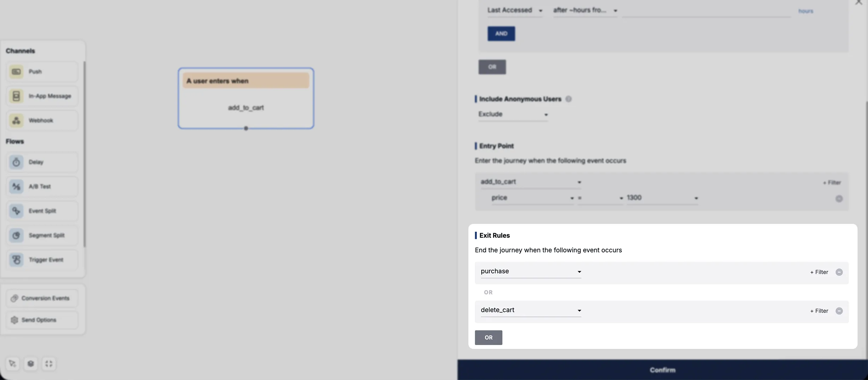Click the layers stack icon
Image resolution: width=868 pixels, height=380 pixels.
click(31, 364)
